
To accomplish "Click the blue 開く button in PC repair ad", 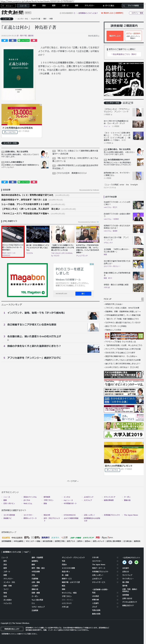I will 83,294.
